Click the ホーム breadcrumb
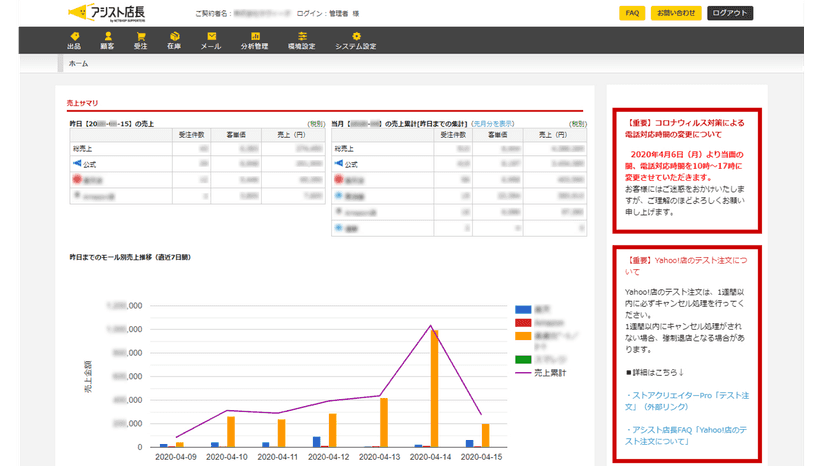This screenshot has height=466, width=828. [x=78, y=63]
